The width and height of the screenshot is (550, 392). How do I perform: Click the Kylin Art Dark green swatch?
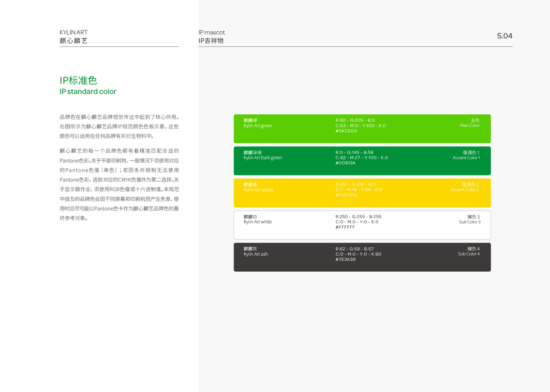point(362,161)
